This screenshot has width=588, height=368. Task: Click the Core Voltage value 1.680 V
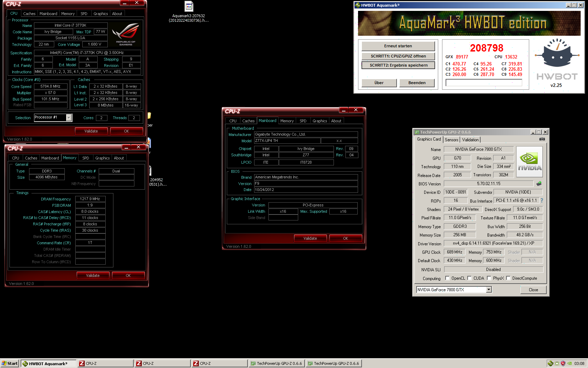click(94, 44)
